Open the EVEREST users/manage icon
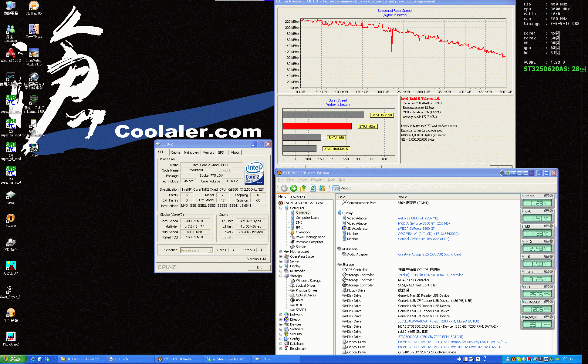 click(322, 188)
